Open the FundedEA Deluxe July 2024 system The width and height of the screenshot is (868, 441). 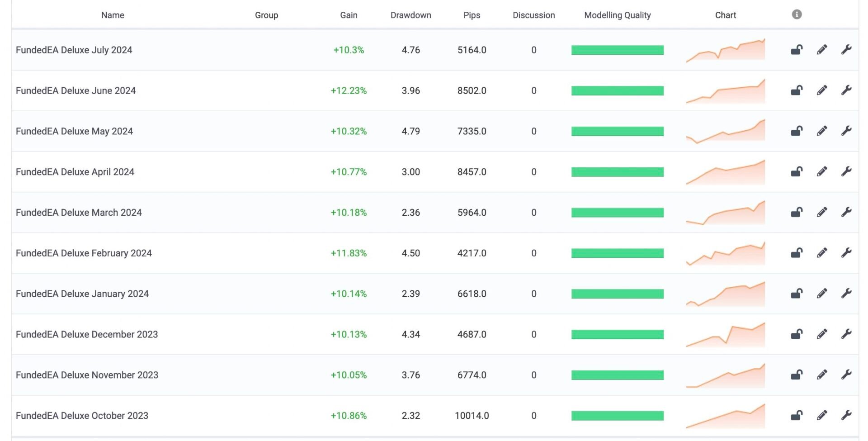coord(74,50)
